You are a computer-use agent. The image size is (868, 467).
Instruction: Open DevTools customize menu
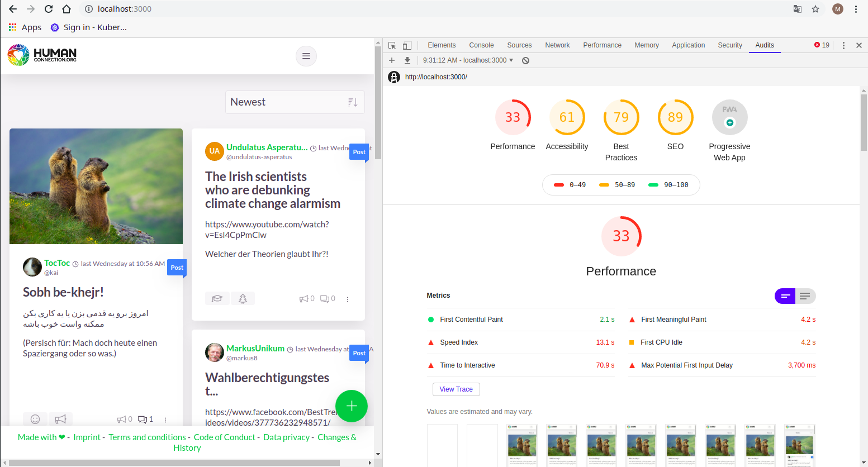click(x=843, y=45)
